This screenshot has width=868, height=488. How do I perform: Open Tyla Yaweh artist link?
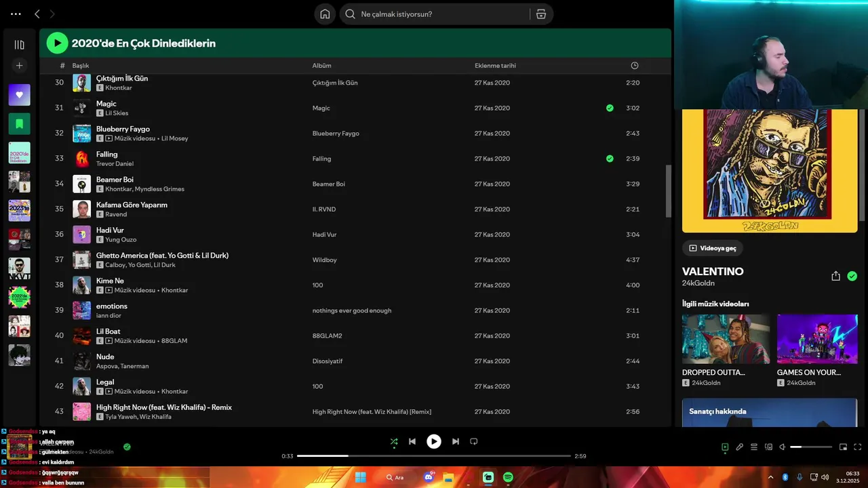click(x=121, y=417)
